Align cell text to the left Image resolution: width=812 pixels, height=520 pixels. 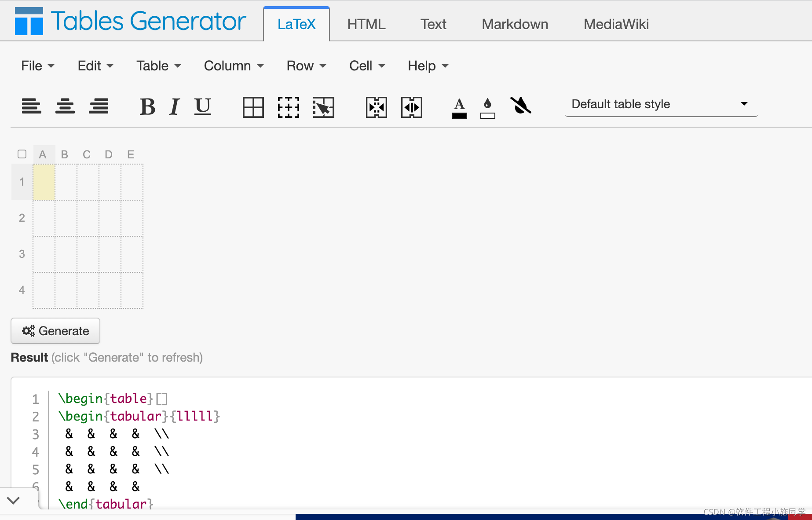click(32, 106)
